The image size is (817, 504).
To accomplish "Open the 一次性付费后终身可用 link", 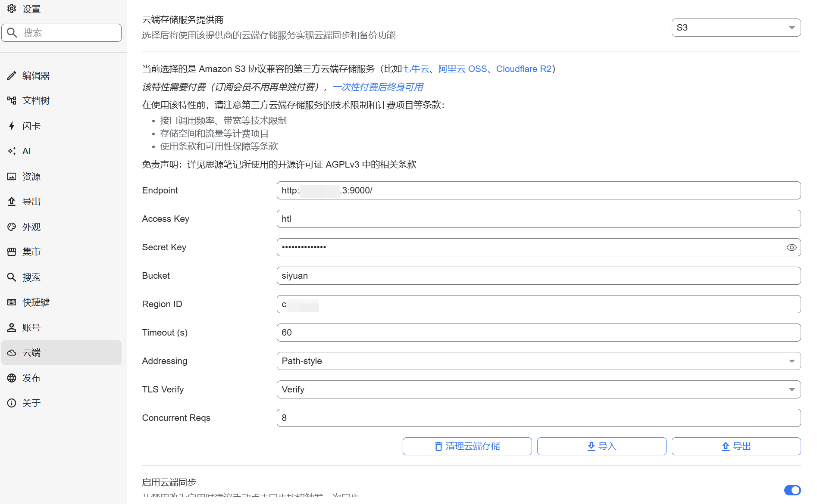I will pos(378,87).
